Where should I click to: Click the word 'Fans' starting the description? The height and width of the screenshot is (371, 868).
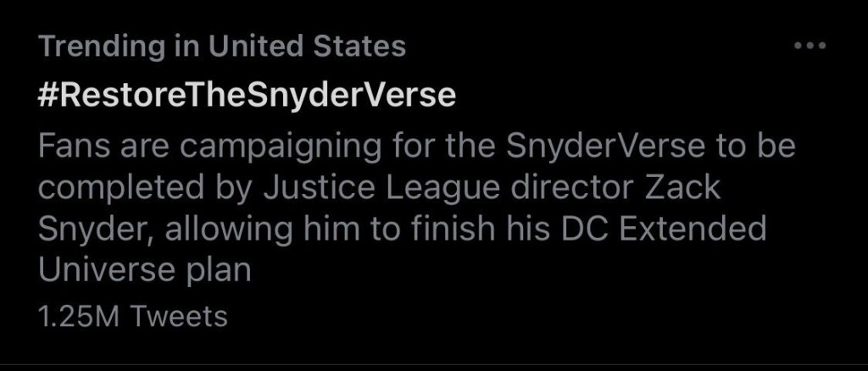70,147
